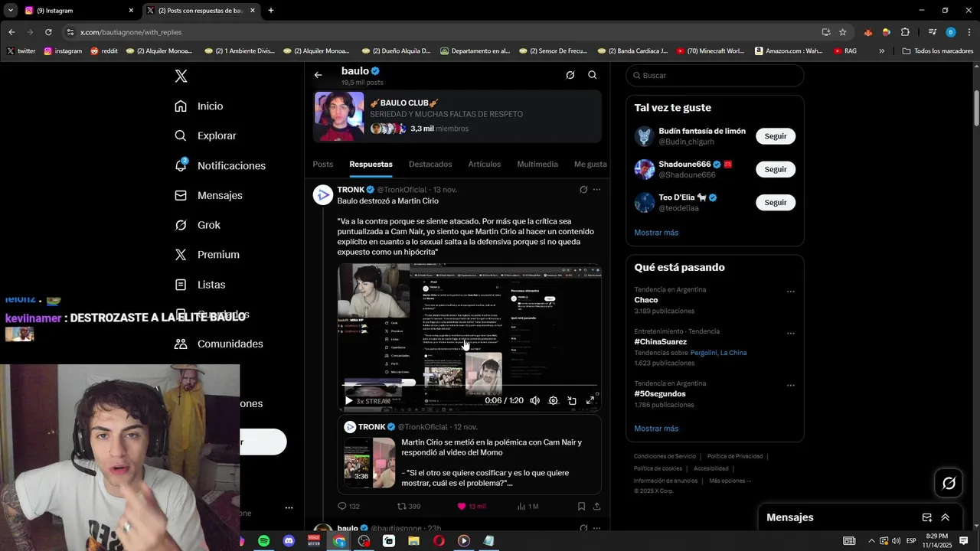980x551 pixels.
Task: Open video picture-in-picture mode
Action: coord(572,401)
